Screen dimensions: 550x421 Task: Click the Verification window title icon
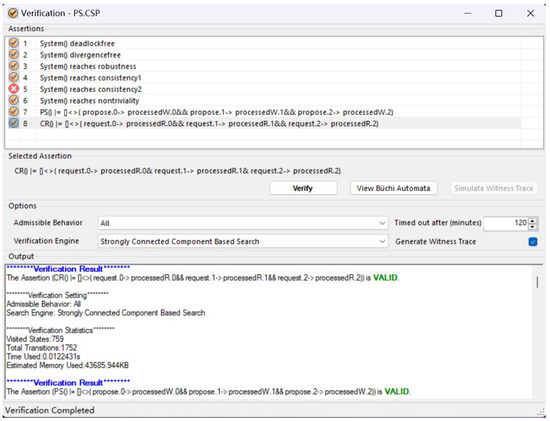(x=13, y=13)
